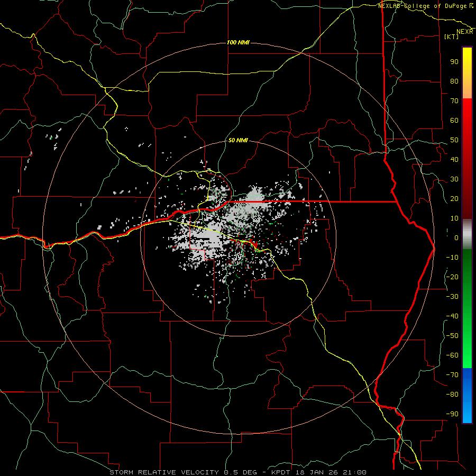The height and width of the screenshot is (476, 476).
Task: Click the "NEXR" label above the color scale
Action: click(x=465, y=32)
